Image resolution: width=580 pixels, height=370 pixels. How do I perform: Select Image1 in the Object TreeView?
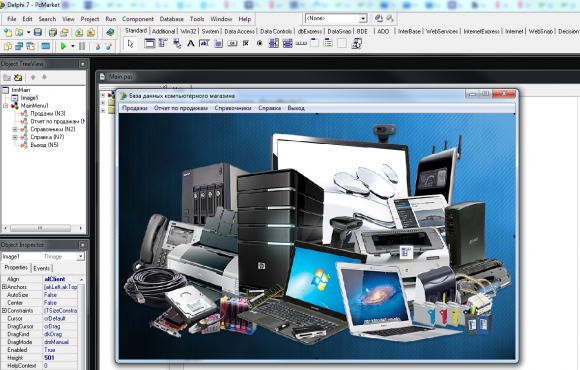(29, 98)
